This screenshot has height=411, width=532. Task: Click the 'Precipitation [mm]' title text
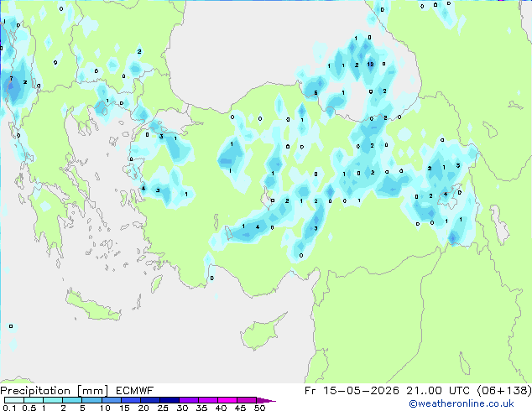point(55,391)
